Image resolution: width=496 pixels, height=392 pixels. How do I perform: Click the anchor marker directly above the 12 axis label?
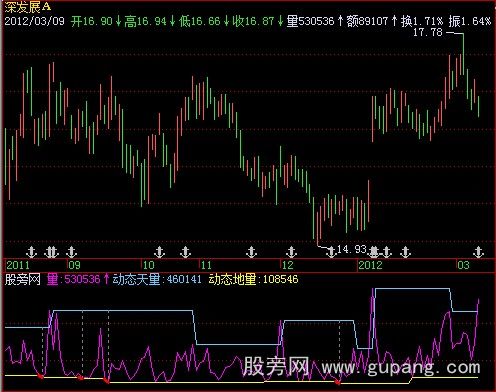coord(291,252)
